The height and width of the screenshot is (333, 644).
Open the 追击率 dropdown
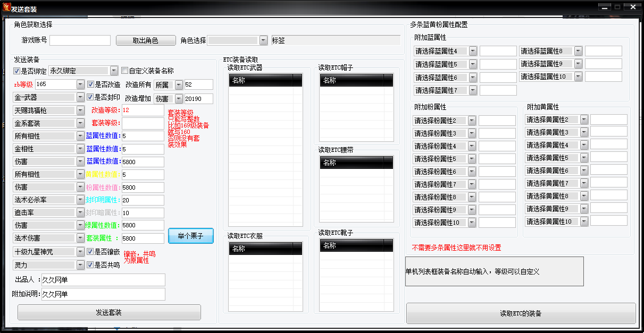pyautogui.click(x=80, y=212)
